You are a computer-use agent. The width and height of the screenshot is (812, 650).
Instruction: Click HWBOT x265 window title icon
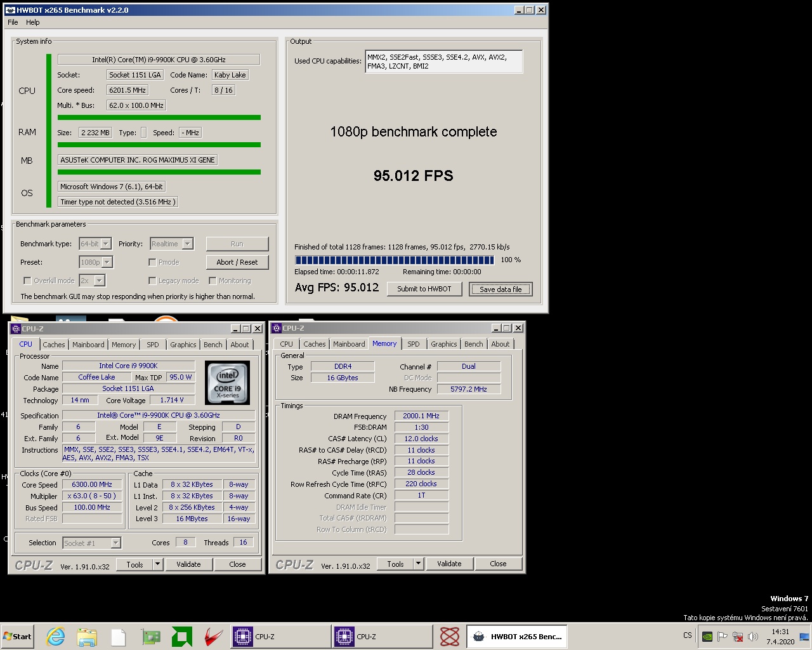coord(10,10)
